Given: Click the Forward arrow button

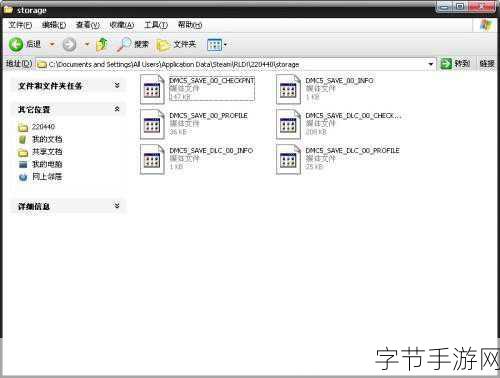Looking at the screenshot, I should coord(69,44).
